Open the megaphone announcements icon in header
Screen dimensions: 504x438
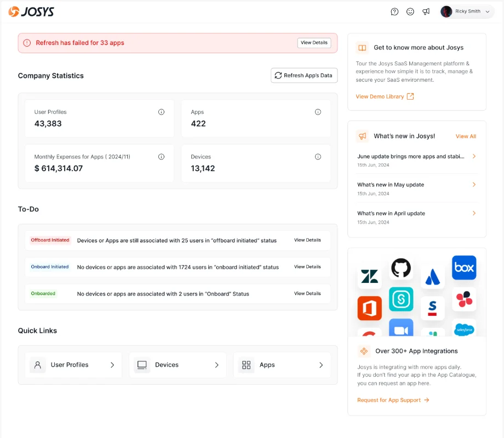[x=426, y=12]
